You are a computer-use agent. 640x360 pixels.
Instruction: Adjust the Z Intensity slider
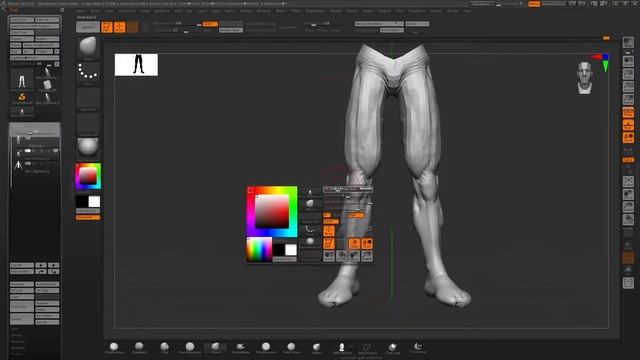(x=177, y=30)
